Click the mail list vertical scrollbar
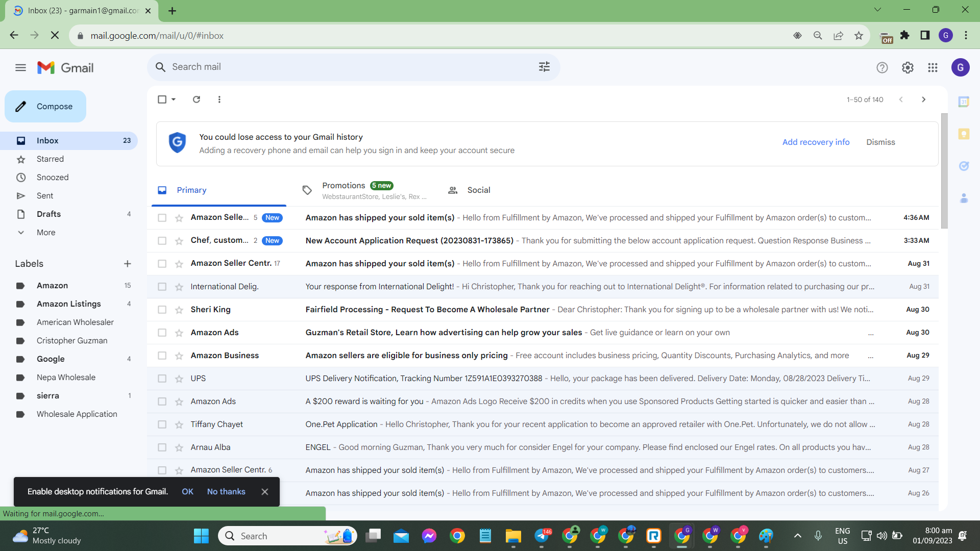 tap(944, 171)
